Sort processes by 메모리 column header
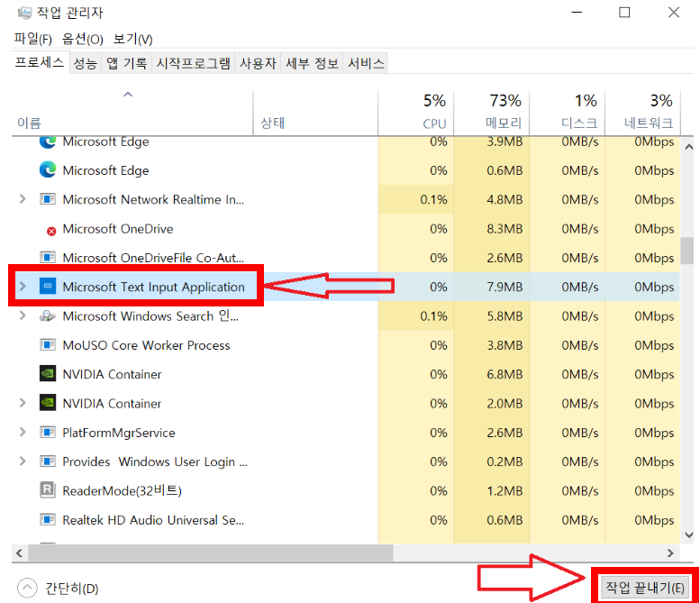Image resolution: width=700 pixels, height=603 pixels. coord(505,111)
